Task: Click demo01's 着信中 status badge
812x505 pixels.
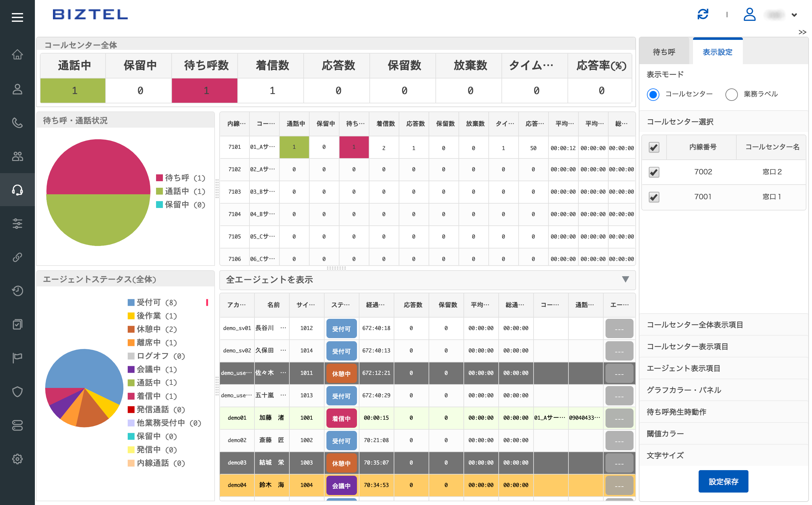Action: pyautogui.click(x=341, y=418)
